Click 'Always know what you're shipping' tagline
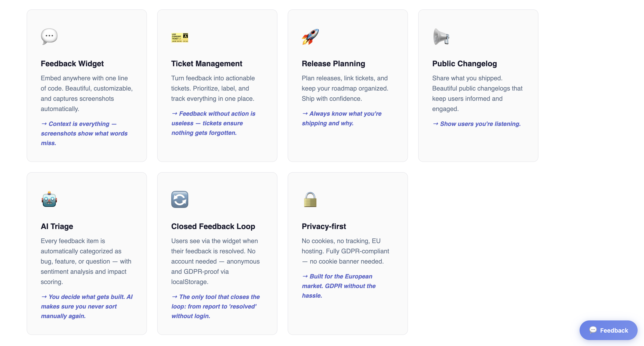Image resolution: width=644 pixels, height=346 pixels. pyautogui.click(x=341, y=118)
